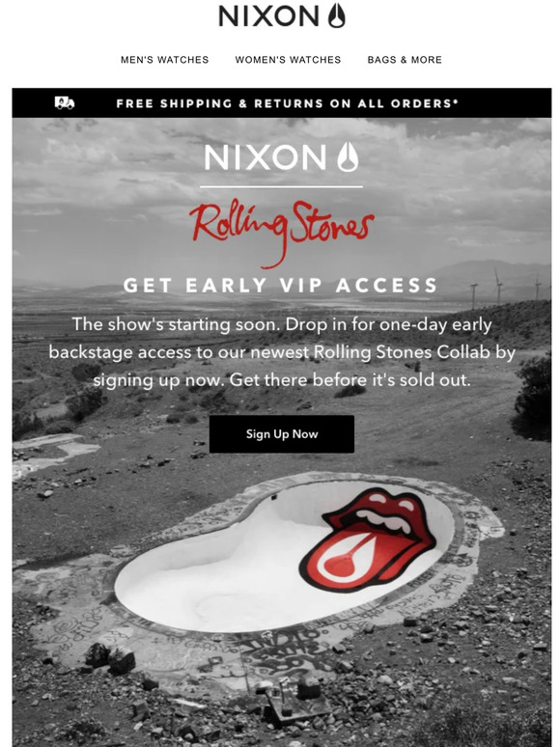Open the Women's Watches menu link
Screen dimensions: 560x747
point(288,60)
